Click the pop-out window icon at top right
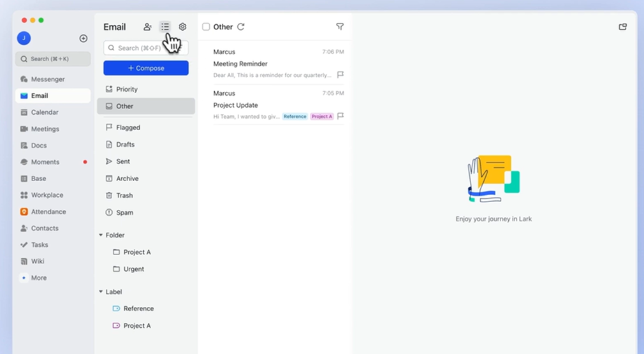644x354 pixels. [623, 27]
